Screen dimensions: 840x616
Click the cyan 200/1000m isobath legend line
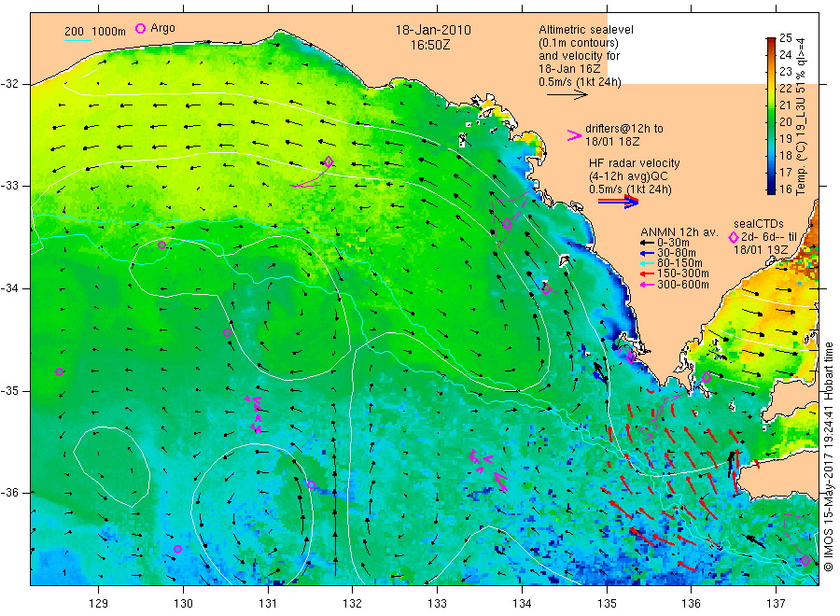[77, 40]
